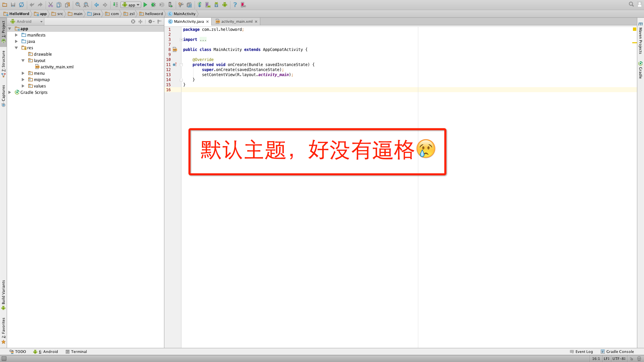Cut selection with scissors icon
The height and width of the screenshot is (362, 644).
click(x=51, y=5)
